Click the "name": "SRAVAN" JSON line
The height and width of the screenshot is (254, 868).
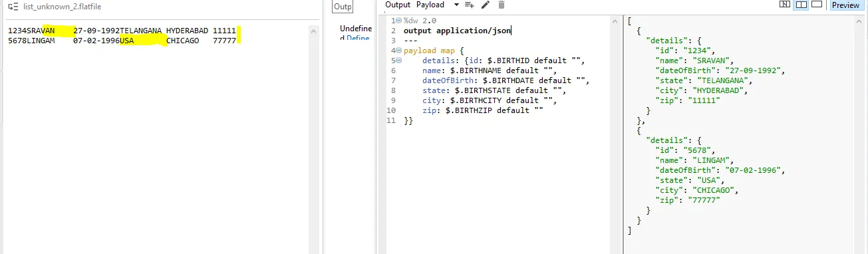692,61
